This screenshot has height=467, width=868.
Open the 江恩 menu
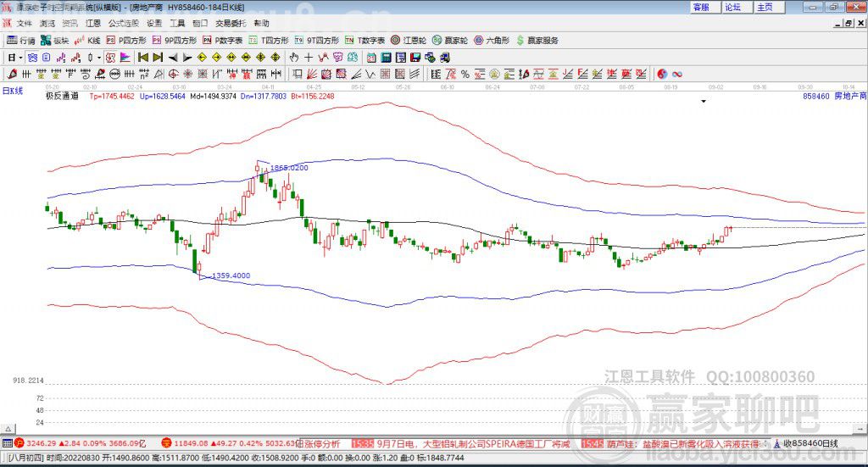(x=93, y=23)
